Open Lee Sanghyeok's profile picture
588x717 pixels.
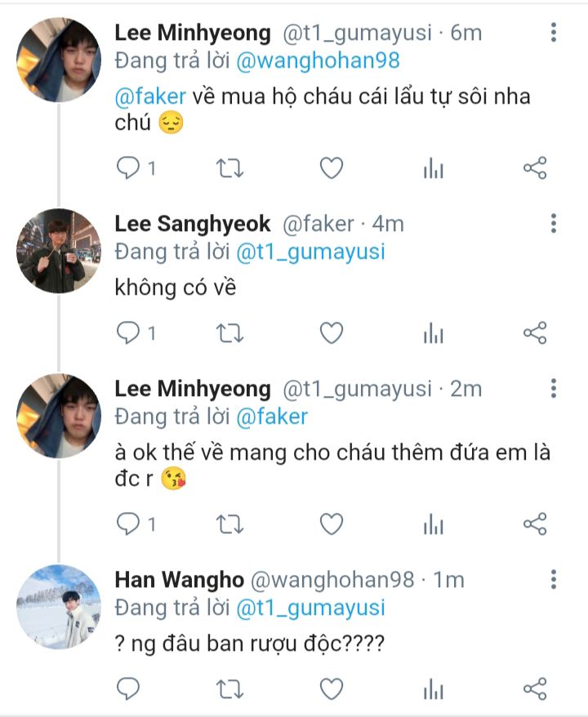[x=59, y=251]
